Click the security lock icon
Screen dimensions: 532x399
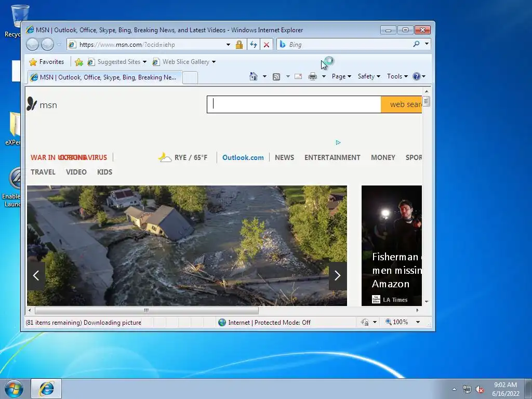(239, 45)
